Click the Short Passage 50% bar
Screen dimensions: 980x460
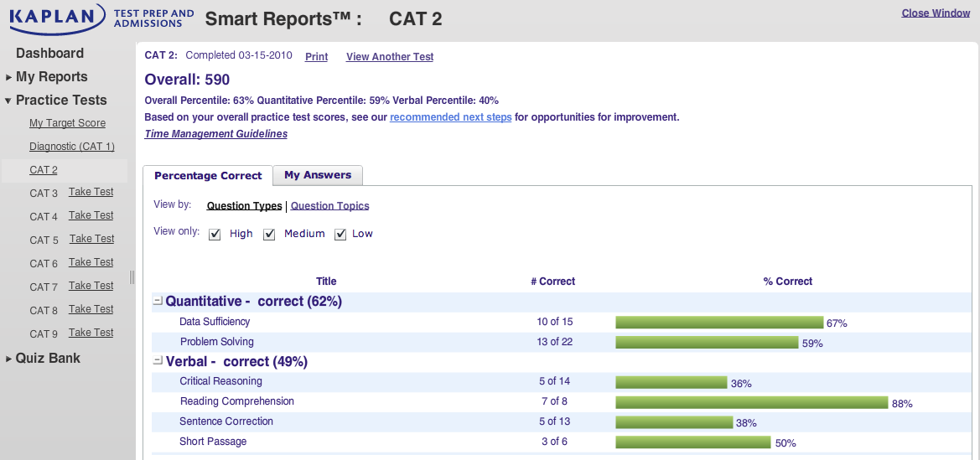click(x=693, y=442)
